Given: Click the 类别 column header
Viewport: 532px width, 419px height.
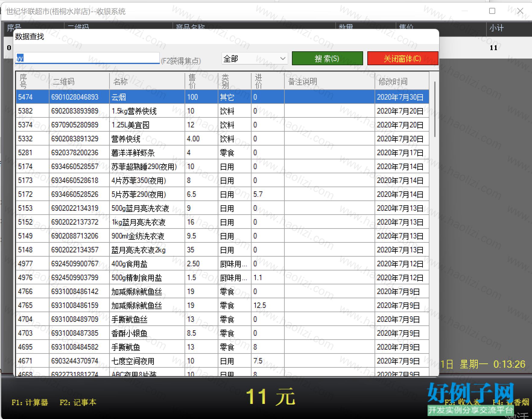Looking at the screenshot, I should click(x=234, y=81).
